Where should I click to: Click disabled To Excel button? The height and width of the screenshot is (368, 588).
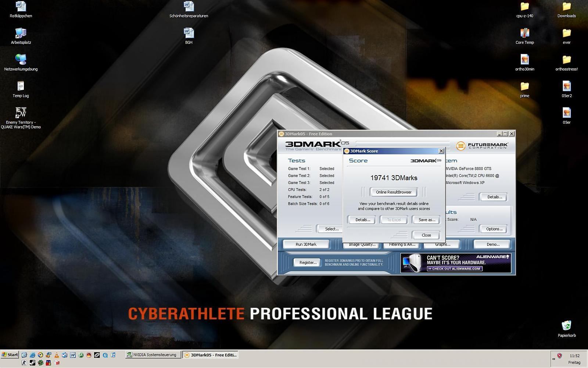click(394, 220)
